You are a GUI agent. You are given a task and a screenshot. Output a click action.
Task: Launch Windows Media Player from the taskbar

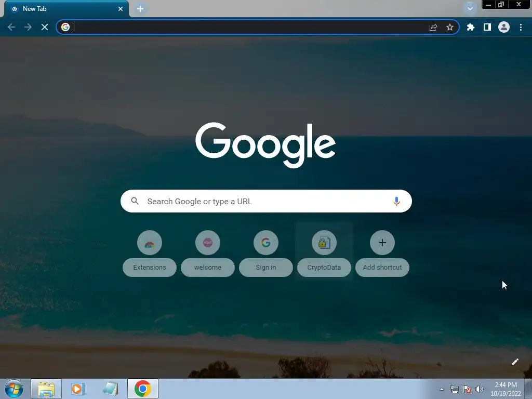[78, 389]
